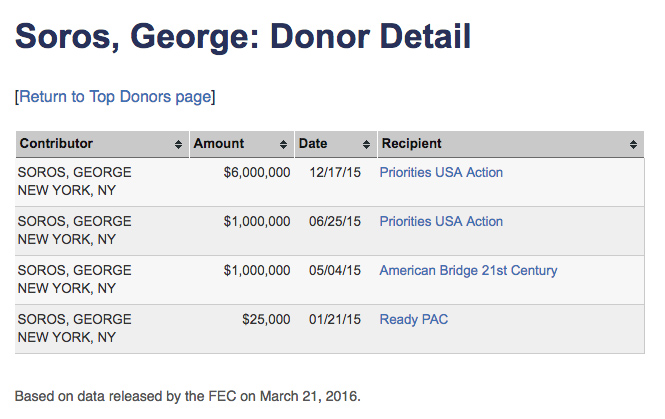Image resolution: width=665 pixels, height=419 pixels.
Task: Select the $25,000 amount cell
Action: coord(266,319)
